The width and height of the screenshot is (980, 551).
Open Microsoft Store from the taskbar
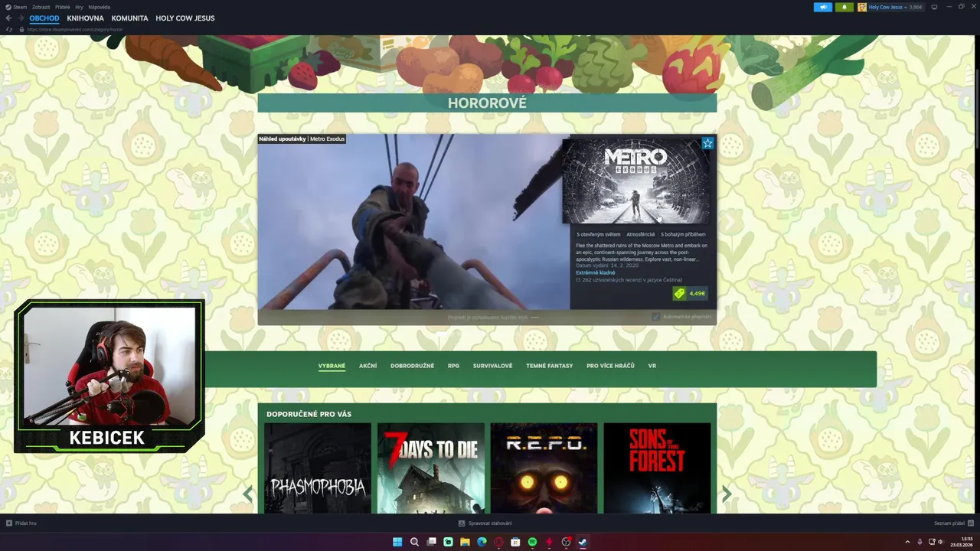point(515,542)
